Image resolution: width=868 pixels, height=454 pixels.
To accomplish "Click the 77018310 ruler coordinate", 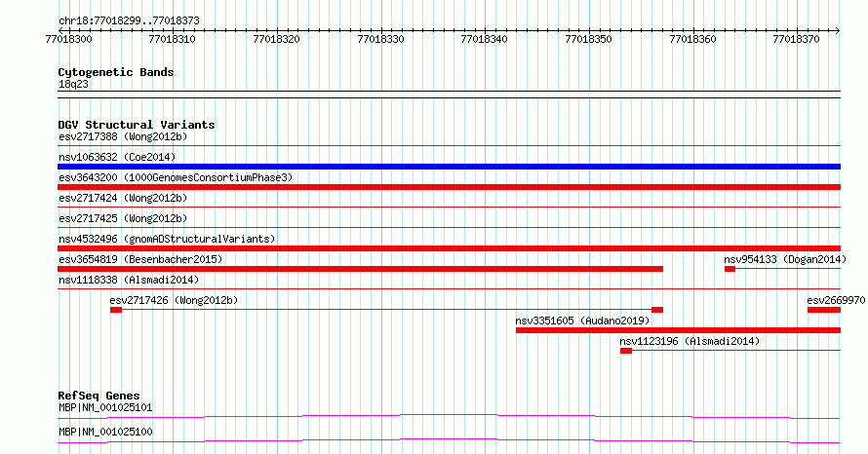I will point(173,39).
